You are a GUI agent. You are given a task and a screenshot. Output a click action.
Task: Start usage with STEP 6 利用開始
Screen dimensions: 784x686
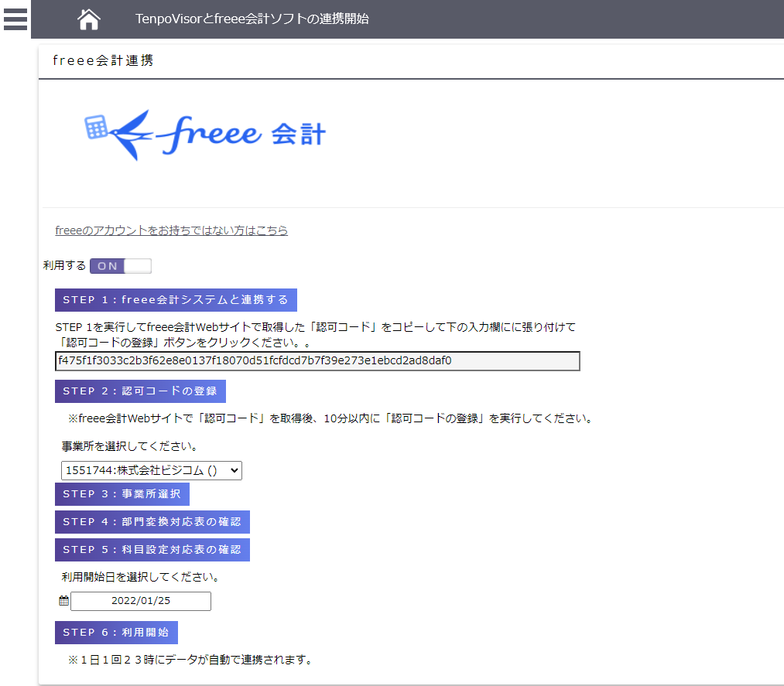116,633
